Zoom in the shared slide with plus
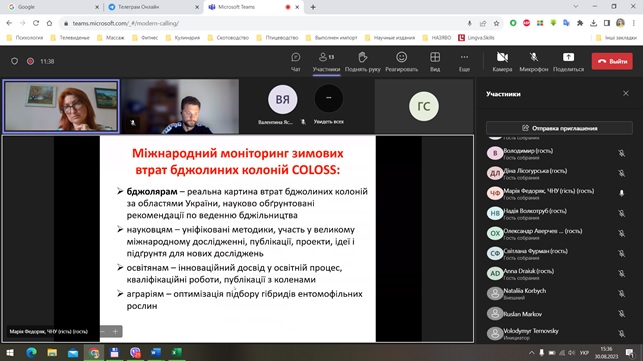 pos(115,331)
